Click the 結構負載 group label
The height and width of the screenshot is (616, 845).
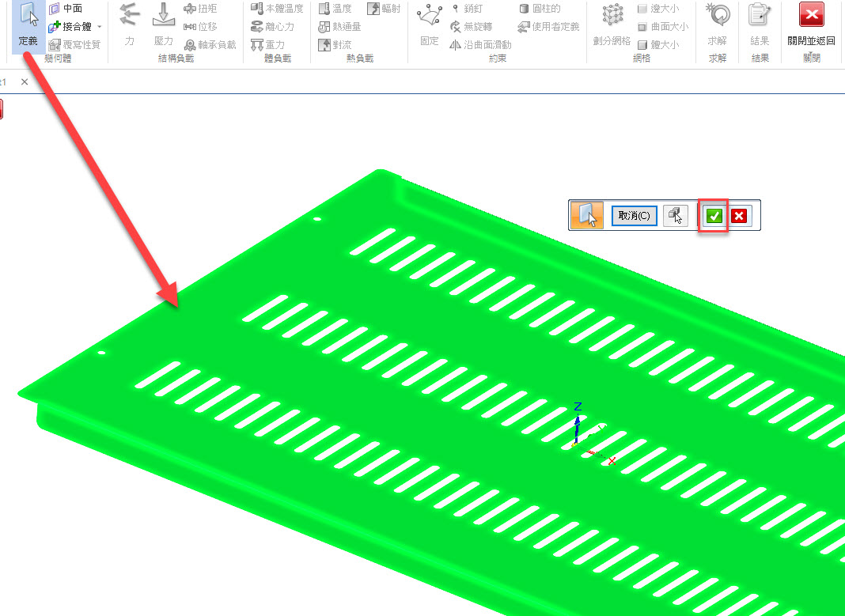coord(176,59)
